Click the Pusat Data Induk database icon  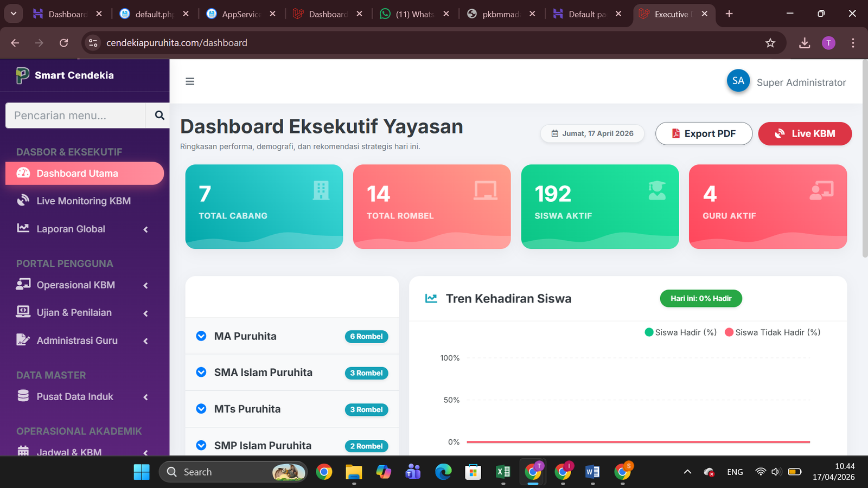point(22,396)
